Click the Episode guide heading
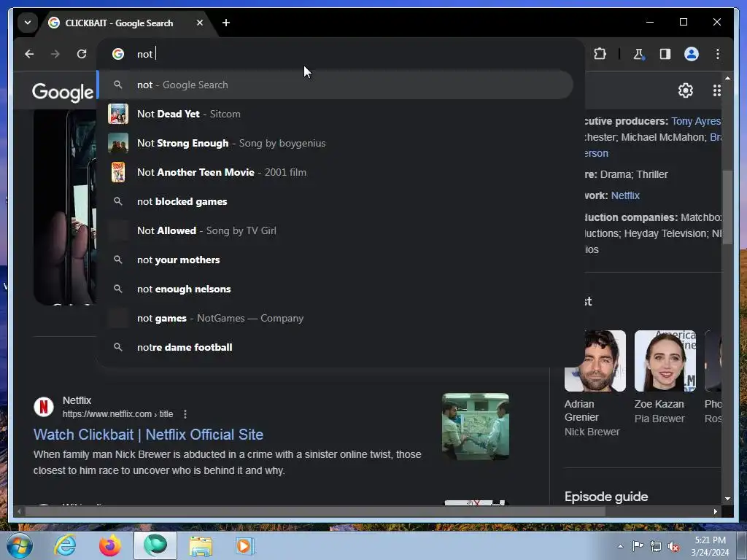The height and width of the screenshot is (560, 747). pos(606,497)
